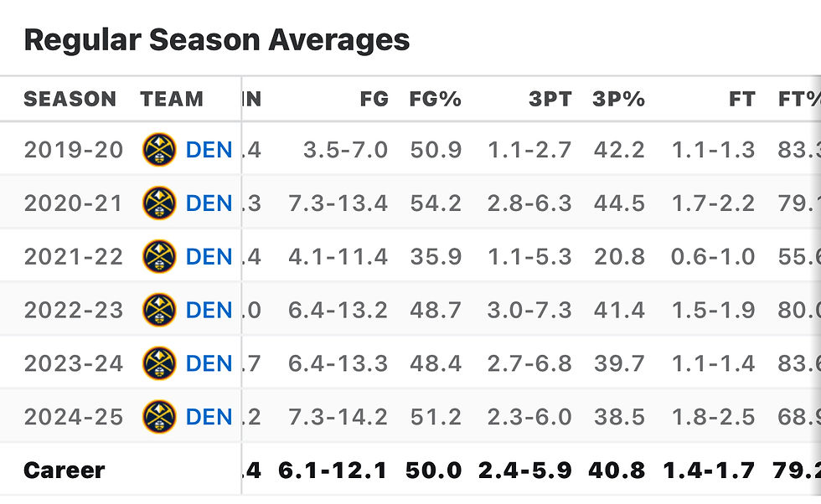The image size is (821, 504).
Task: Click the FT column header
Action: 741,99
